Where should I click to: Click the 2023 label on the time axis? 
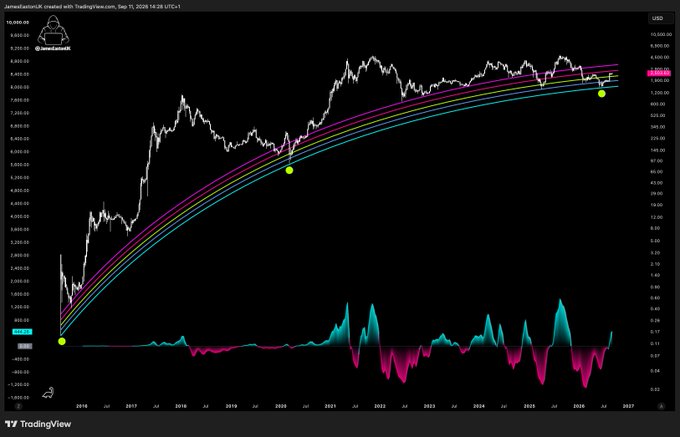pyautogui.click(x=429, y=406)
